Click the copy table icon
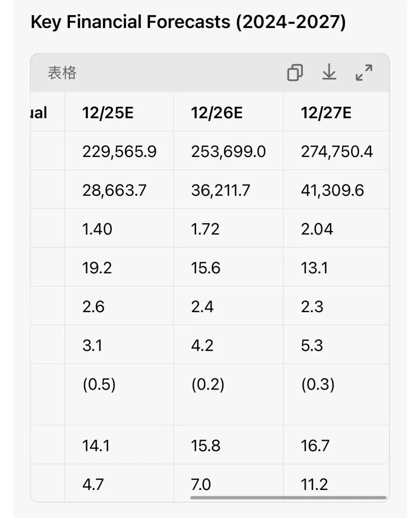Image resolution: width=420 pixels, height=518 pixels. [295, 72]
